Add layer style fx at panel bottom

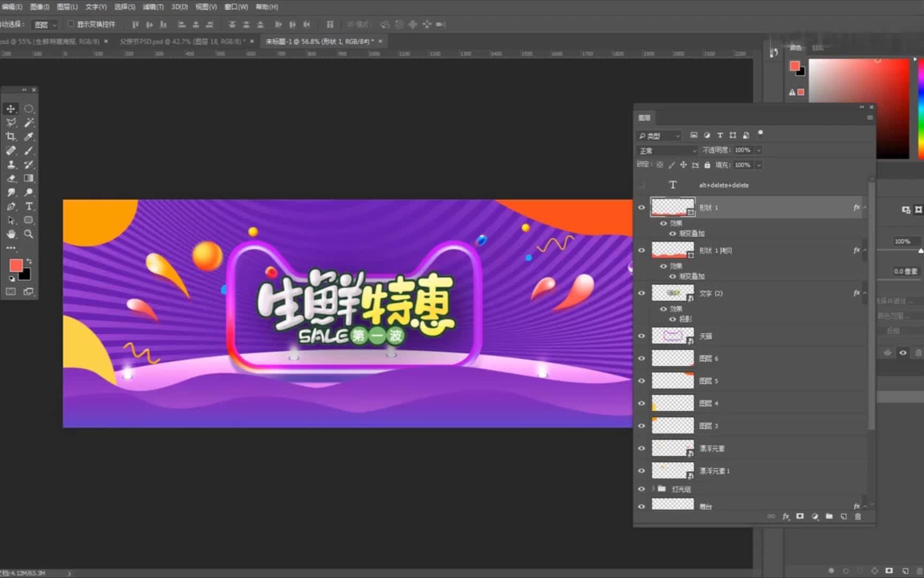click(x=786, y=516)
